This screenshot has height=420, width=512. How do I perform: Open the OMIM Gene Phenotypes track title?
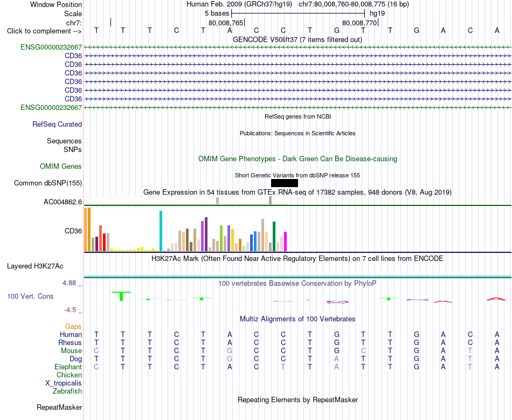tap(297, 159)
